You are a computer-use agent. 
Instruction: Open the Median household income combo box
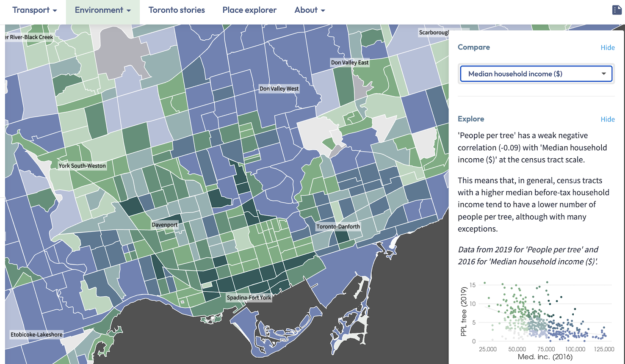point(536,74)
